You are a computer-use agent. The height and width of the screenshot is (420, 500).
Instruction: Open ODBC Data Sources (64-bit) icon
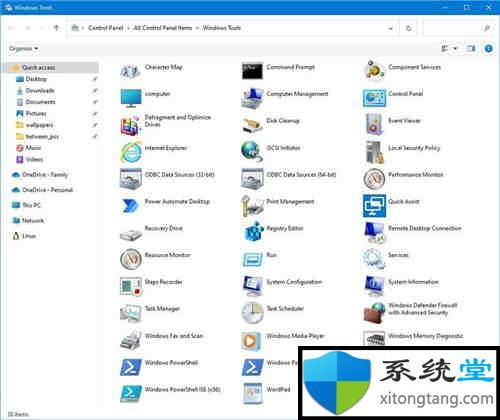click(252, 178)
